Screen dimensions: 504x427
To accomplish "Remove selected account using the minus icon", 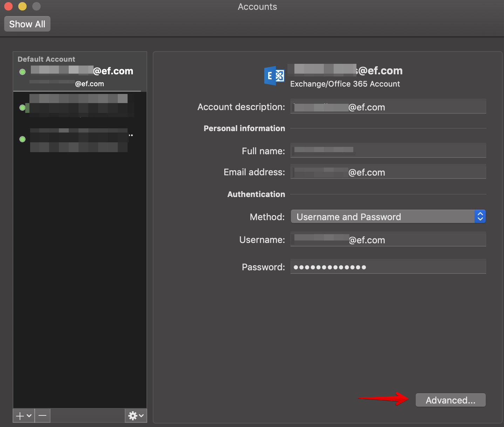I will pos(42,415).
